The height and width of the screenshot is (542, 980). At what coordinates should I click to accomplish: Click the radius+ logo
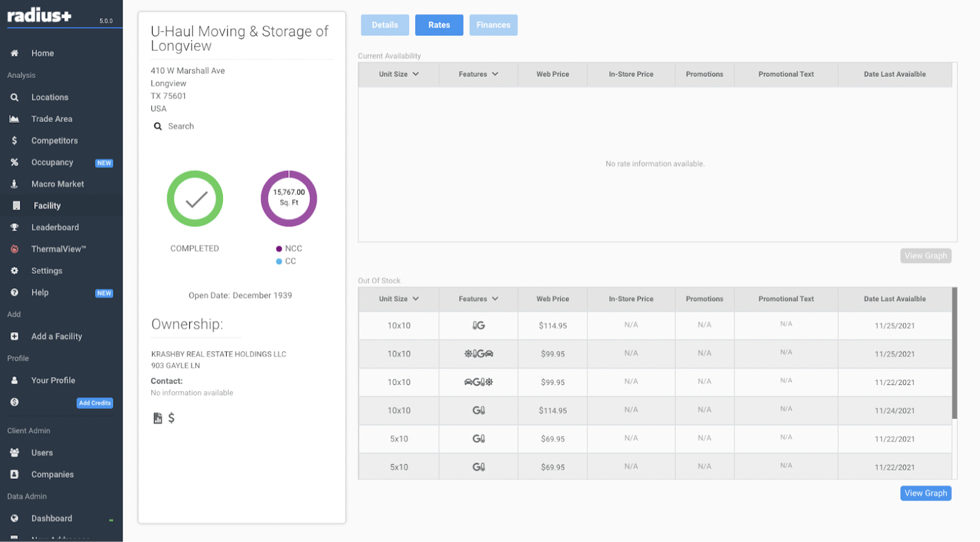[x=39, y=15]
